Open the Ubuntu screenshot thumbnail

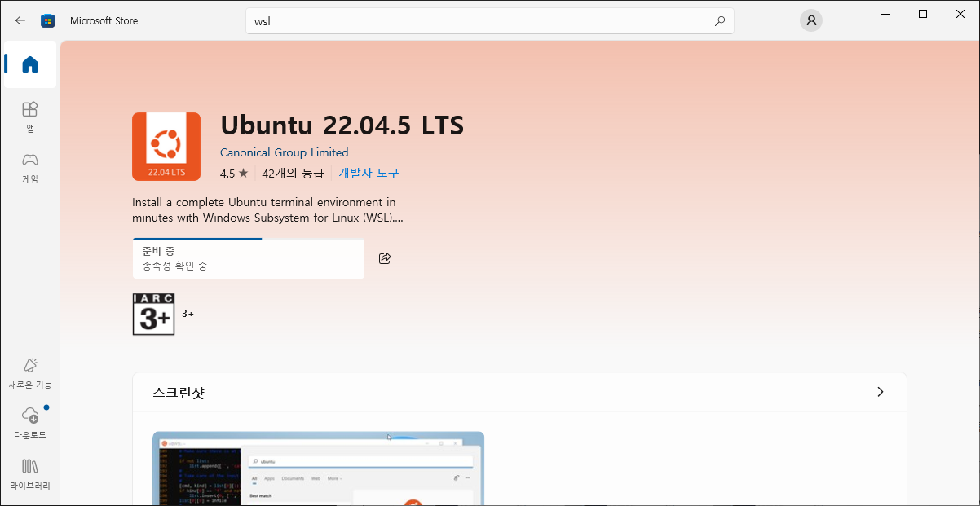[x=318, y=469]
